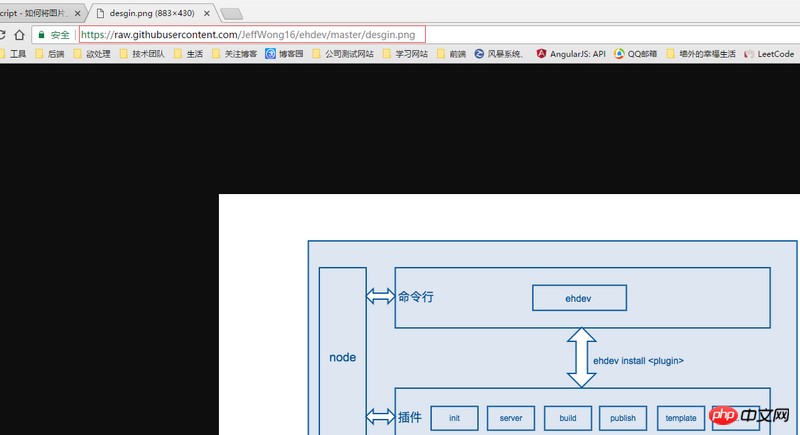The image size is (800, 435).
Task: Open the 关注博客 bookmark folder
Action: tap(235, 54)
